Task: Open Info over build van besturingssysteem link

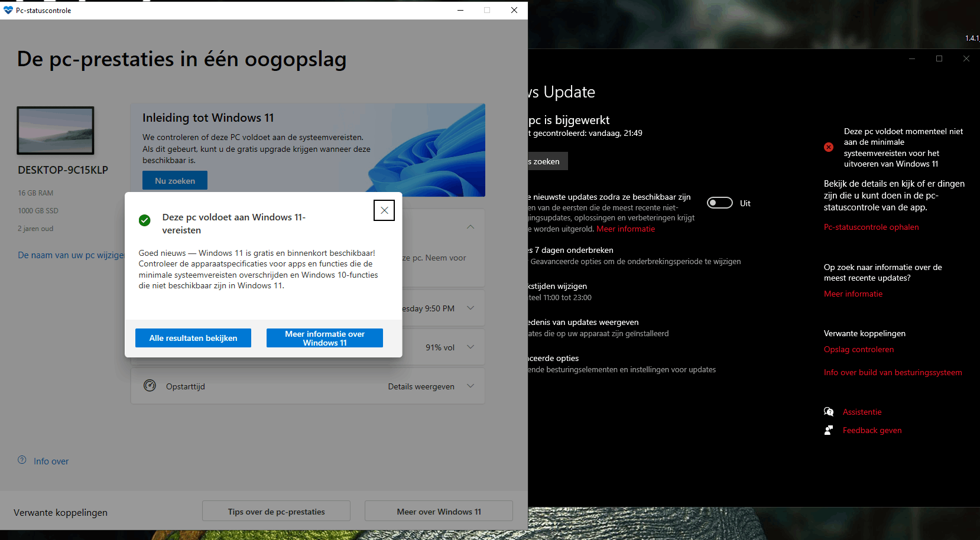Action: point(893,372)
